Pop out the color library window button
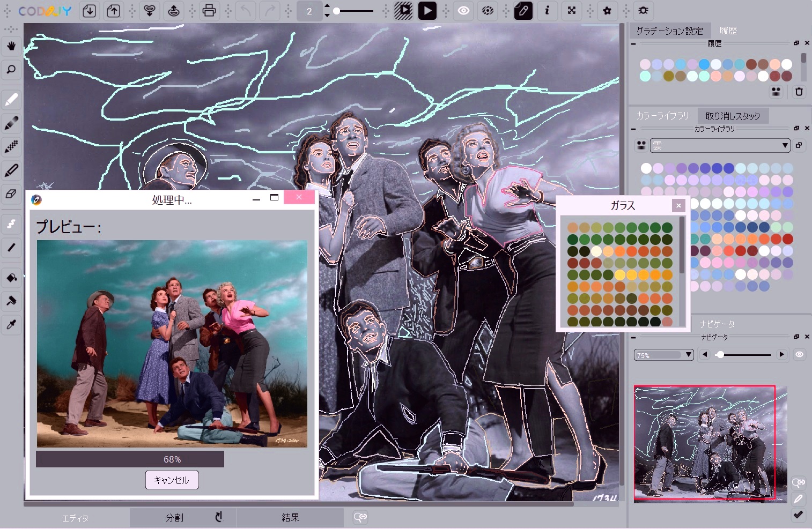 (x=799, y=145)
